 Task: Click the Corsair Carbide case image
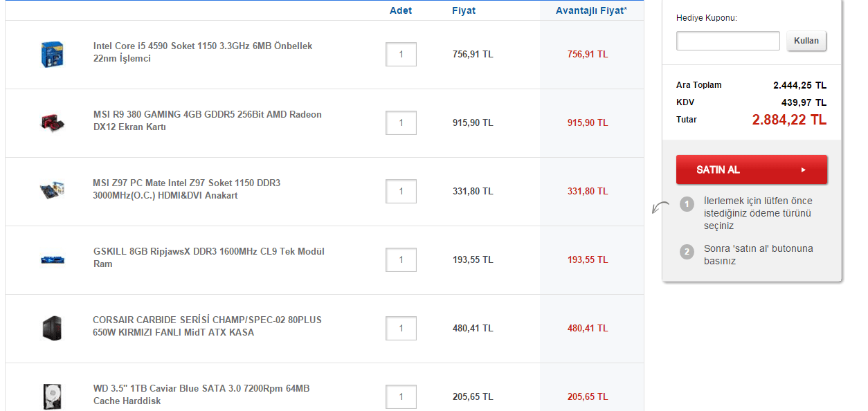(x=52, y=328)
